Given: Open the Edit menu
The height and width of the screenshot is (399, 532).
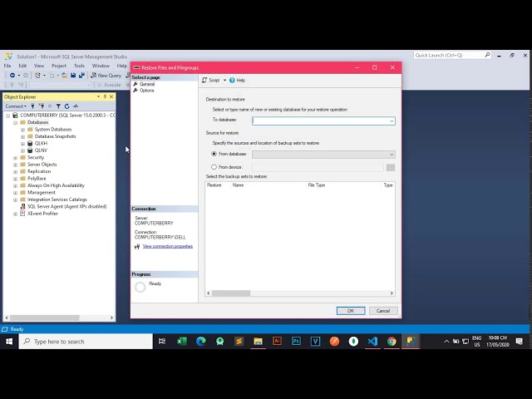Looking at the screenshot, I should [22, 66].
